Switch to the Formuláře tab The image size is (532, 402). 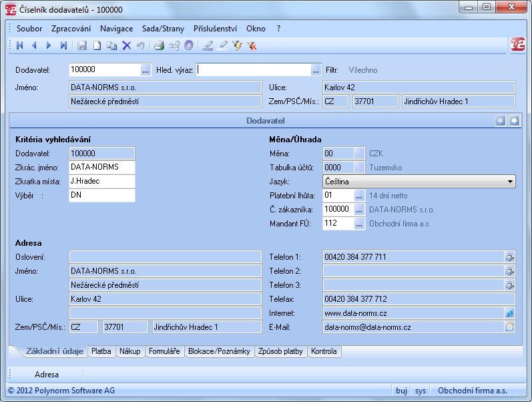pos(164,351)
